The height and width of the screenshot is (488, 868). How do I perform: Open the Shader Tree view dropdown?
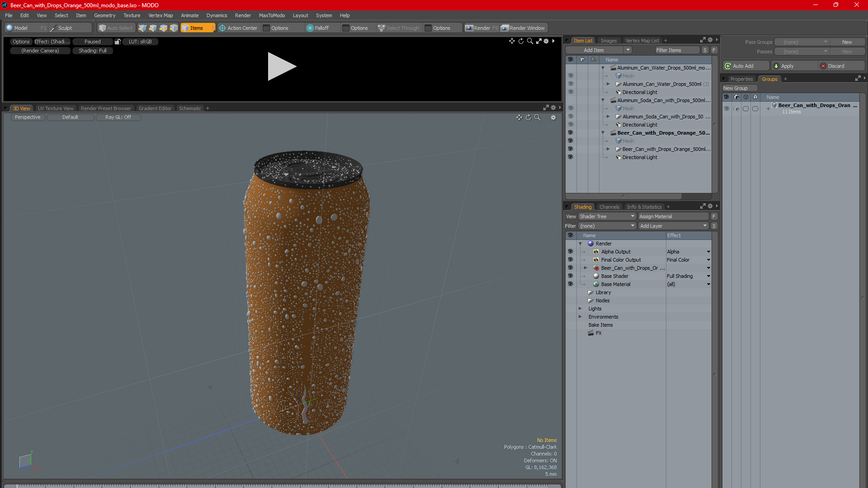click(607, 216)
